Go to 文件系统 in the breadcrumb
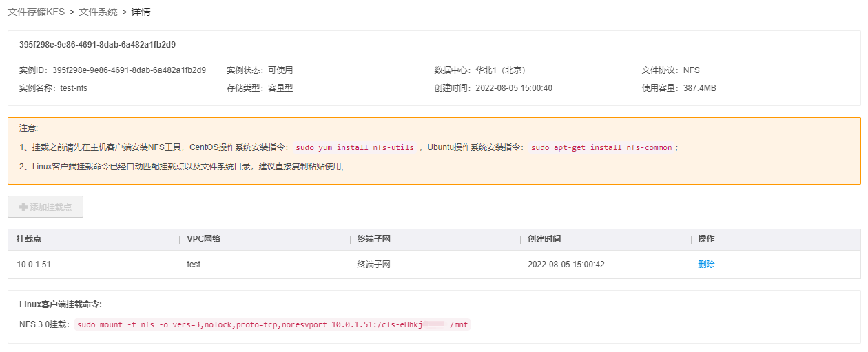 (x=98, y=12)
